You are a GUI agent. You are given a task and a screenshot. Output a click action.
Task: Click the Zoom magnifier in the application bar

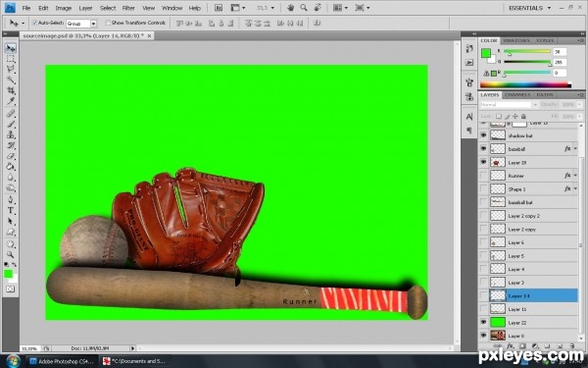304,8
